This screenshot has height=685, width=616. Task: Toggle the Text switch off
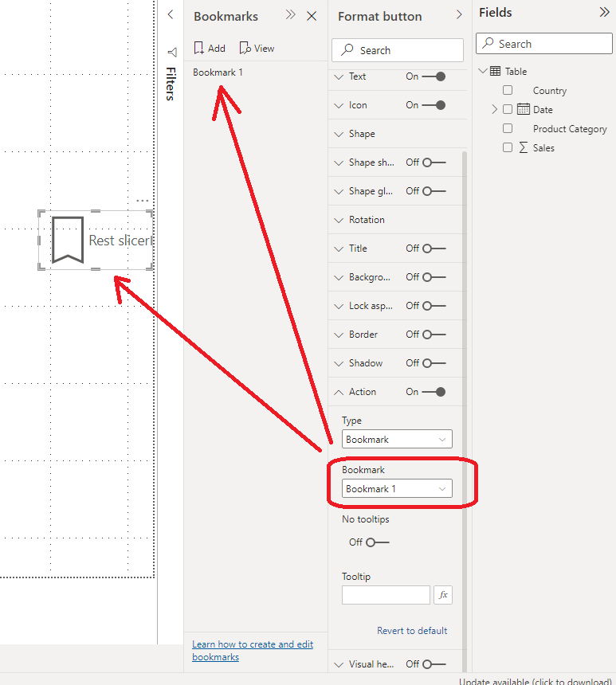(434, 76)
